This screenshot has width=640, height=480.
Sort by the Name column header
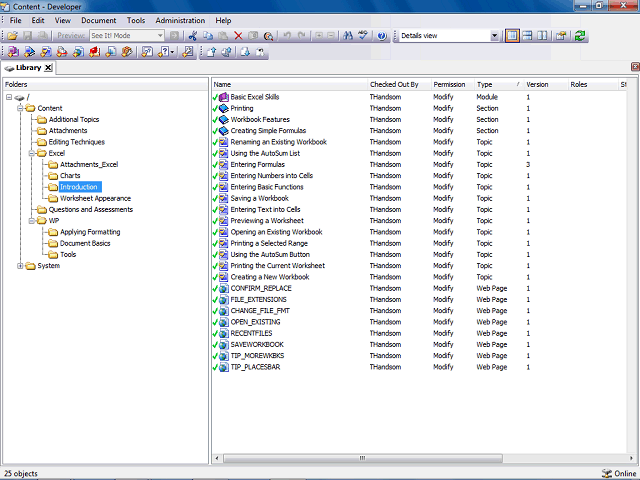[x=290, y=84]
